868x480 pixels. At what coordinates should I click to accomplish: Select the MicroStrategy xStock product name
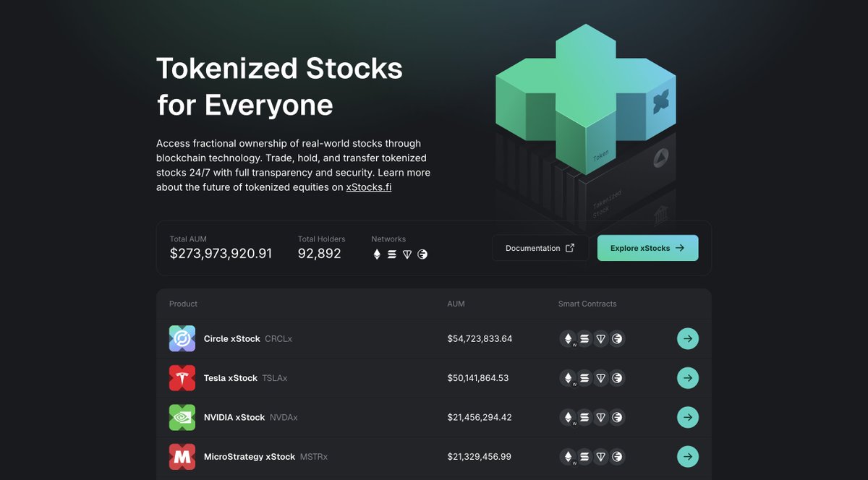250,456
